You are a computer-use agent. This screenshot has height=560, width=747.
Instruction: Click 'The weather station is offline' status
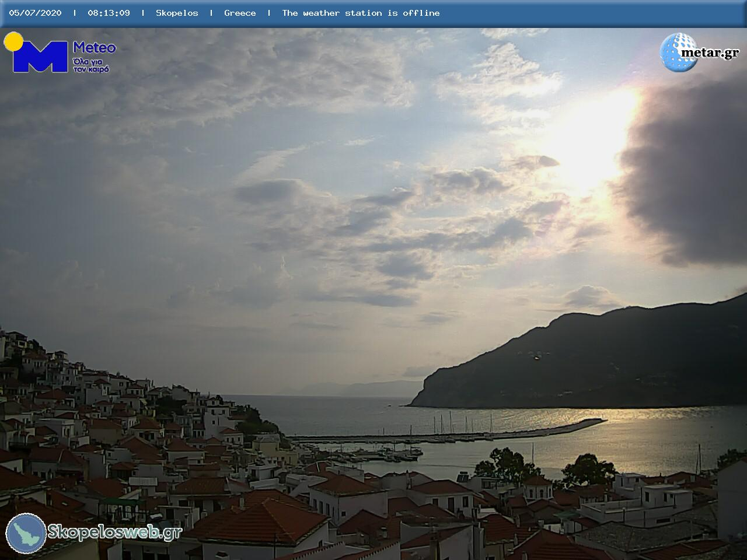click(361, 13)
